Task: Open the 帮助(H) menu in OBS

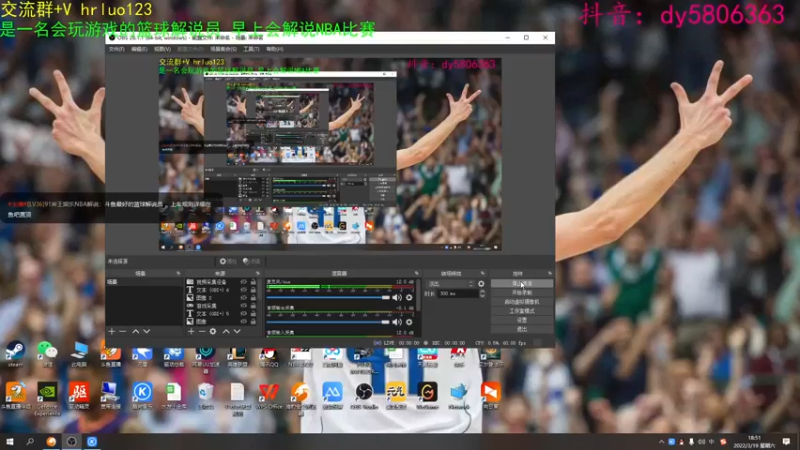Action: click(x=274, y=49)
